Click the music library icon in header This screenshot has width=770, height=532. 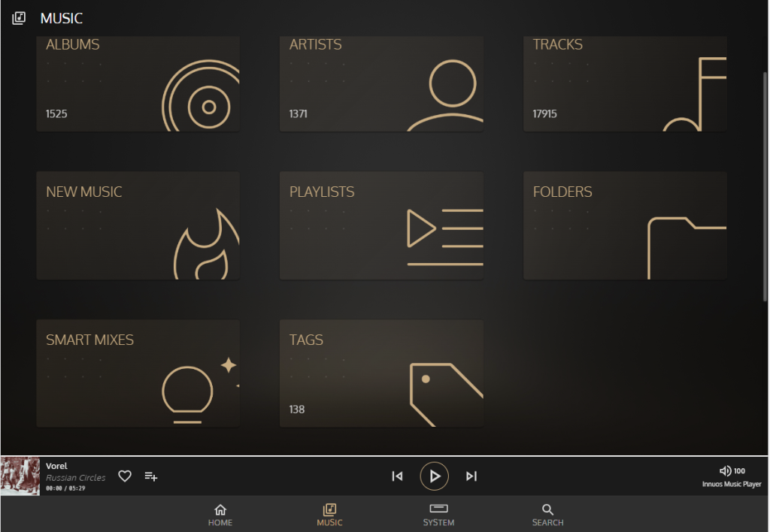[19, 18]
